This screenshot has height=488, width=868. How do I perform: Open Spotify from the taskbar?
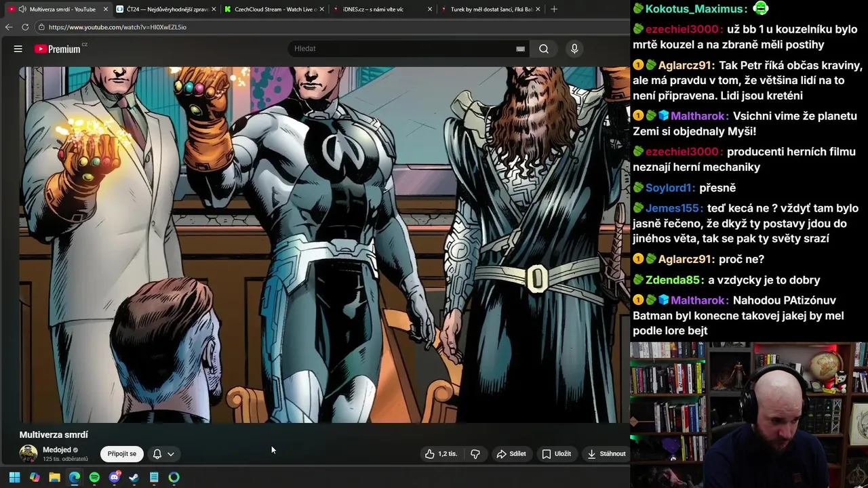94,477
